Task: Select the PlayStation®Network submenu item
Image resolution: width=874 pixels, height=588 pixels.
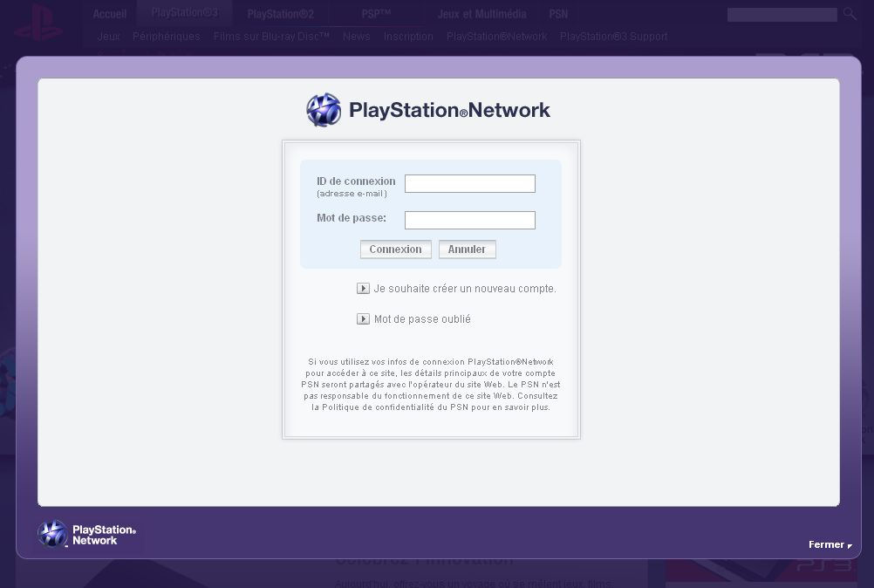Action: [x=496, y=37]
